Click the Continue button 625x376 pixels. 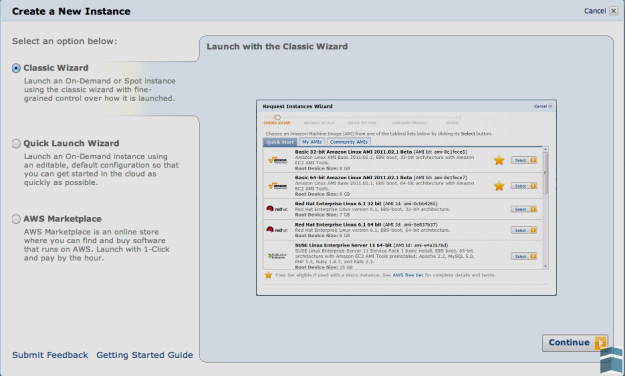tap(575, 343)
